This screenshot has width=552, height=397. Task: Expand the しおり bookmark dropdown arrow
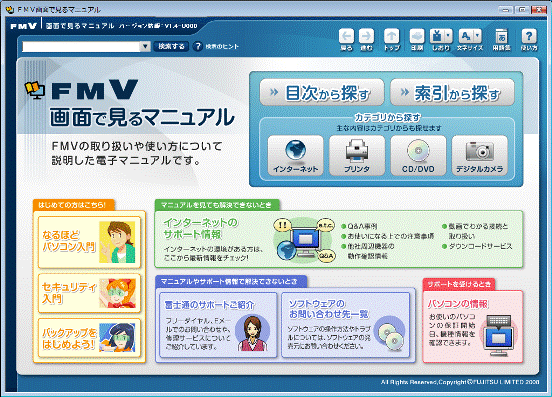tap(448, 36)
